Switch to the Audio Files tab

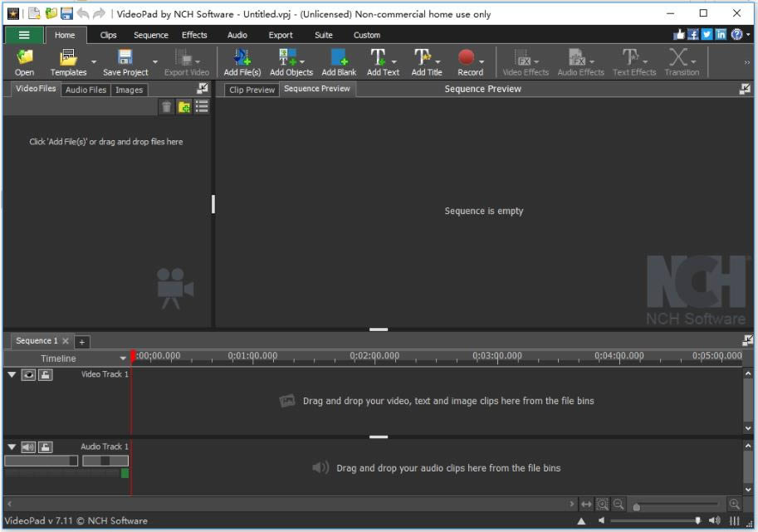86,90
